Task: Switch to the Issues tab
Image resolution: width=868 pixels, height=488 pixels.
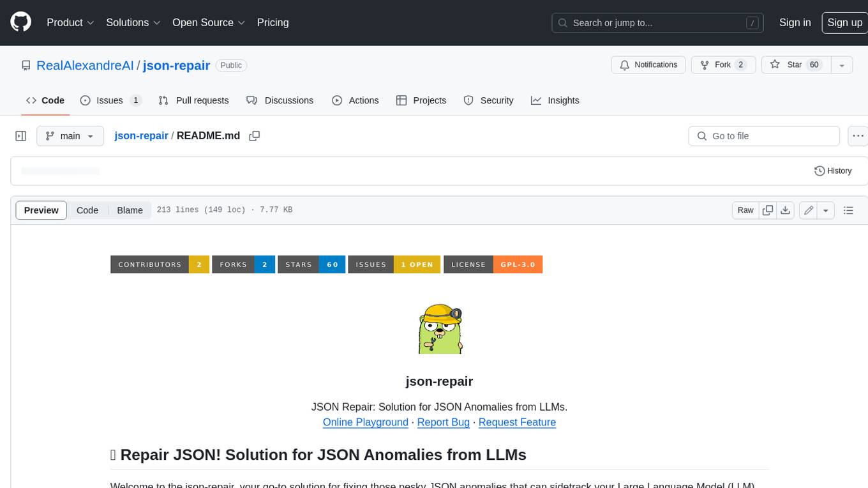Action: pos(110,100)
